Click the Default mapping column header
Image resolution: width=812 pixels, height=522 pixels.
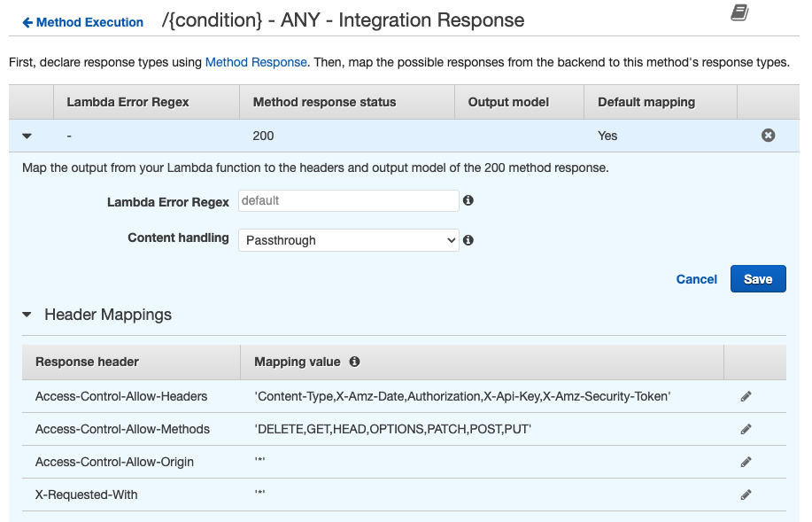click(646, 102)
